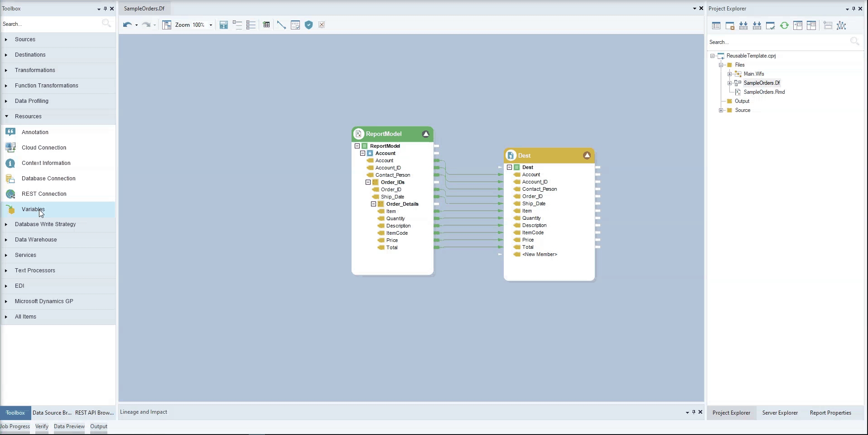
Task: Click the blue shield verify icon
Action: (x=309, y=25)
